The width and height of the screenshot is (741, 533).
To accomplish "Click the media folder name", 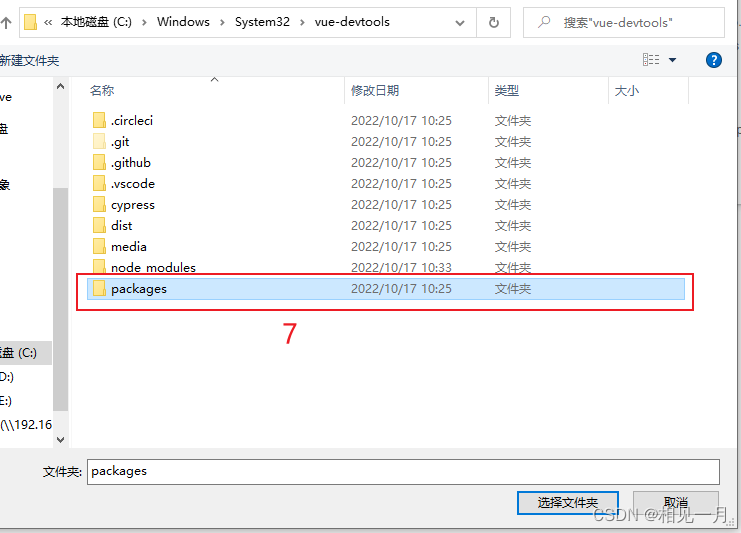I will (129, 247).
